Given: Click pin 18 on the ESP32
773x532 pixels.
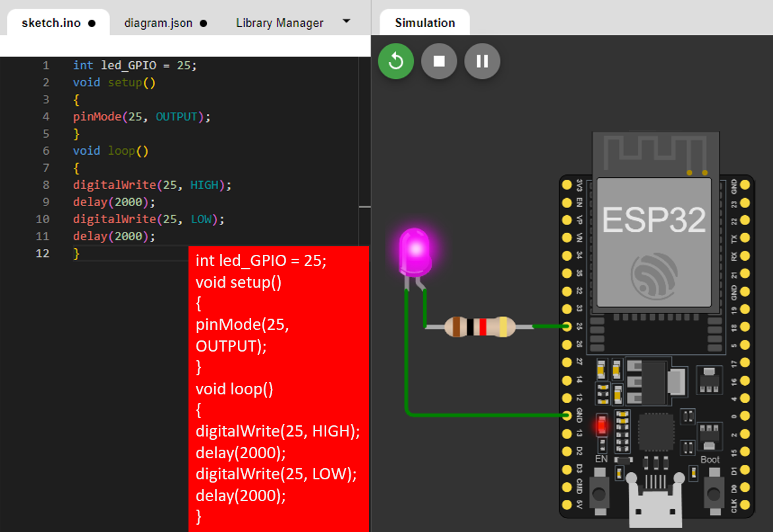Looking at the screenshot, I should click(x=745, y=327).
